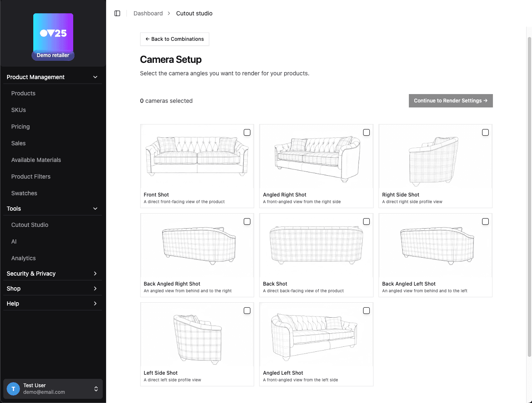The height and width of the screenshot is (403, 532).
Task: Click the OV25 logo
Action: pos(53,32)
